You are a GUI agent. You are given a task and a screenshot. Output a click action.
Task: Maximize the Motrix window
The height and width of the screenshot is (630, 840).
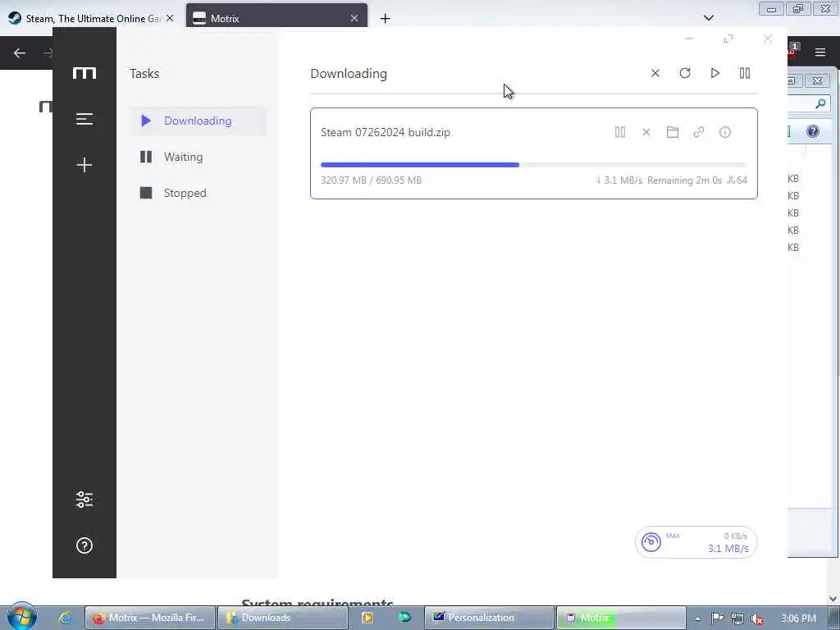click(728, 39)
